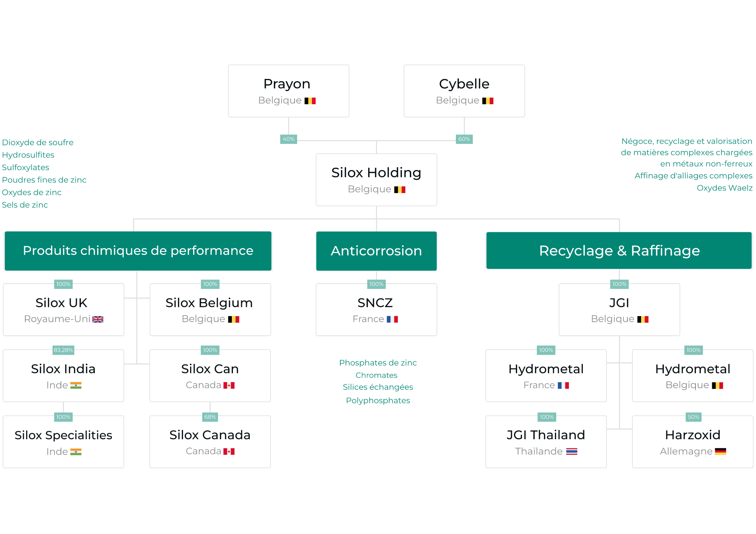Click the Silox Specialities title
The width and height of the screenshot is (756, 534).
point(64,435)
